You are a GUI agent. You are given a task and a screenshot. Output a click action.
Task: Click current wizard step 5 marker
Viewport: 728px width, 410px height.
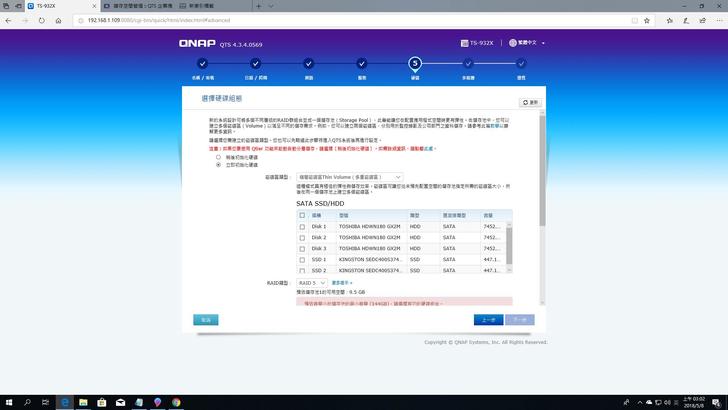(415, 63)
